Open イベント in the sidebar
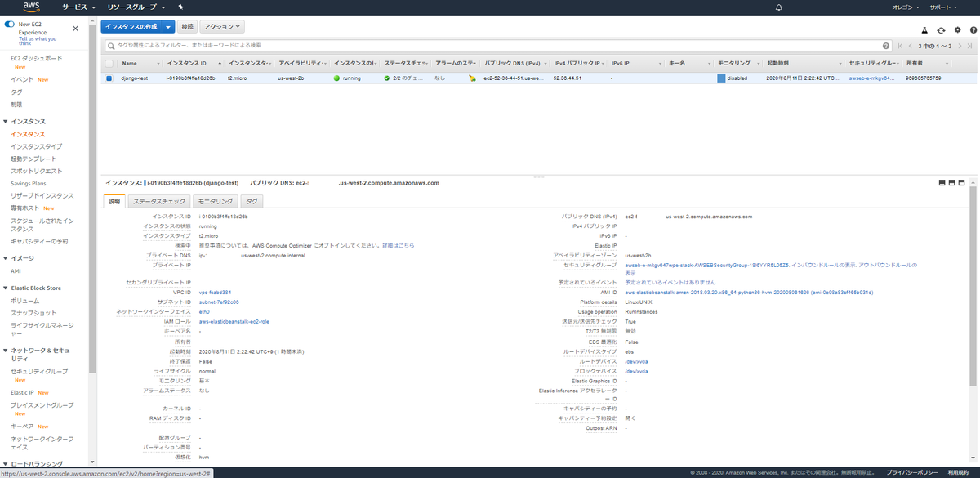The height and width of the screenshot is (478, 980). pyautogui.click(x=22, y=79)
